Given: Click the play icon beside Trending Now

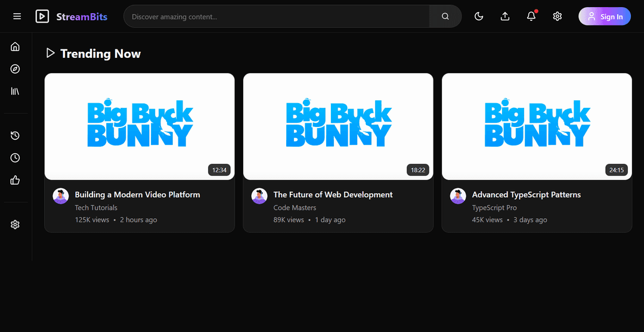Looking at the screenshot, I should pos(50,53).
